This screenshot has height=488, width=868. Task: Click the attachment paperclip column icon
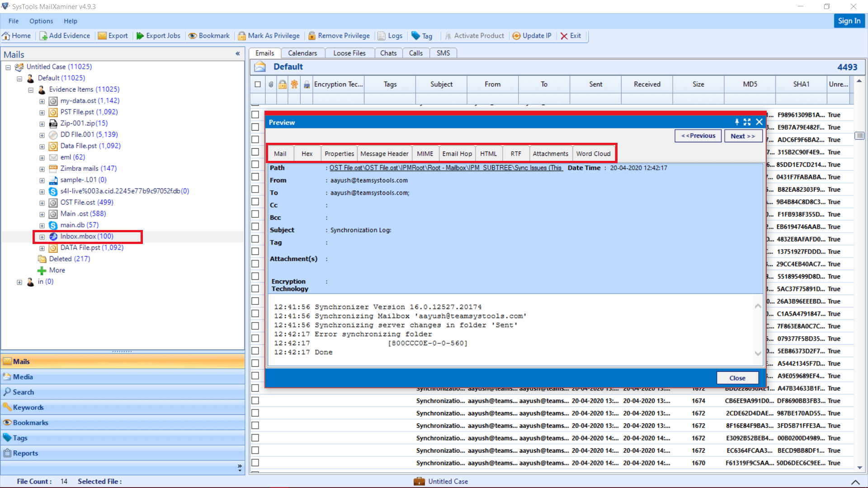pyautogui.click(x=271, y=84)
